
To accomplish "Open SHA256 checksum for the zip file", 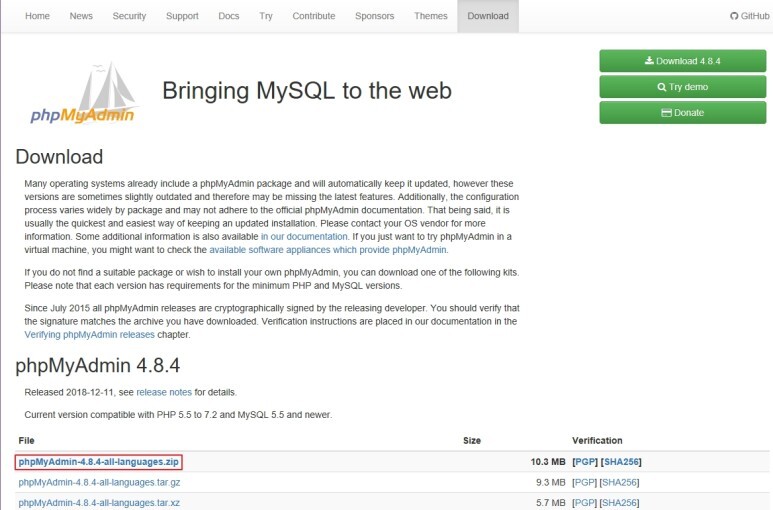I will 622,462.
